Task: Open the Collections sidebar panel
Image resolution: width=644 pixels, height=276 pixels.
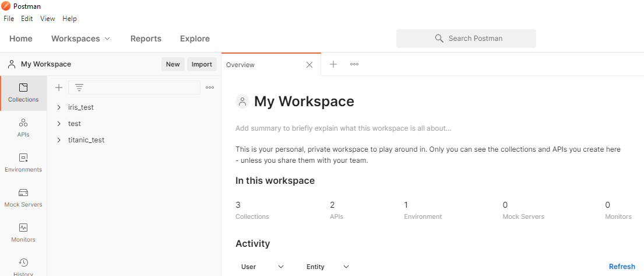Action: point(23,93)
